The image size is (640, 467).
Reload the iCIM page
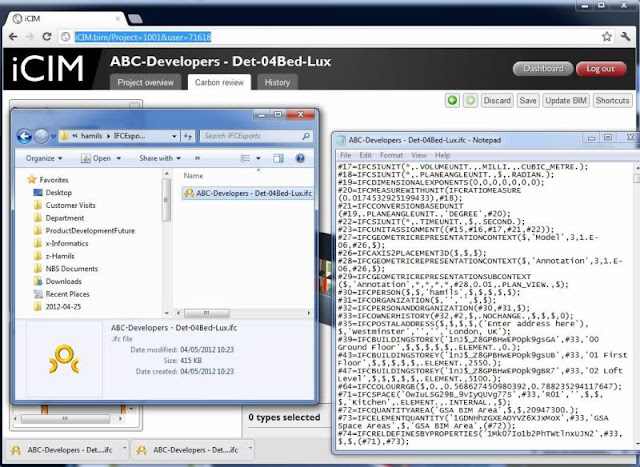coord(47,37)
